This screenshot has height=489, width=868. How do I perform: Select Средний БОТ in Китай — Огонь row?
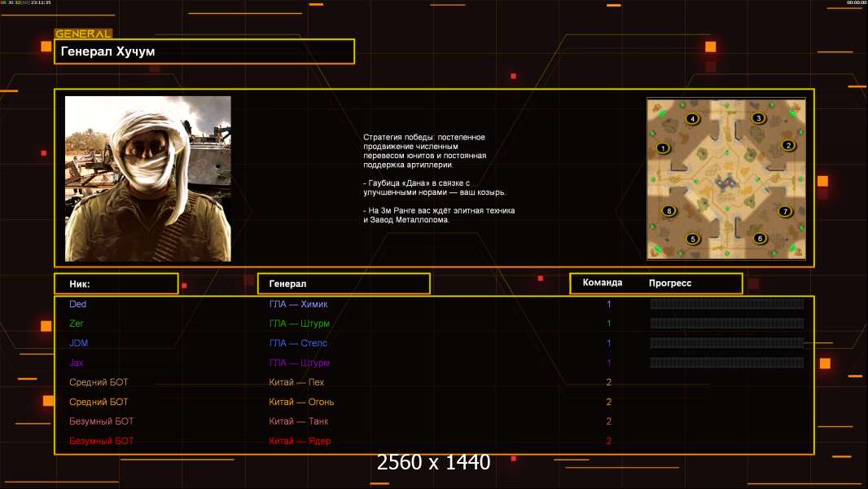point(99,402)
